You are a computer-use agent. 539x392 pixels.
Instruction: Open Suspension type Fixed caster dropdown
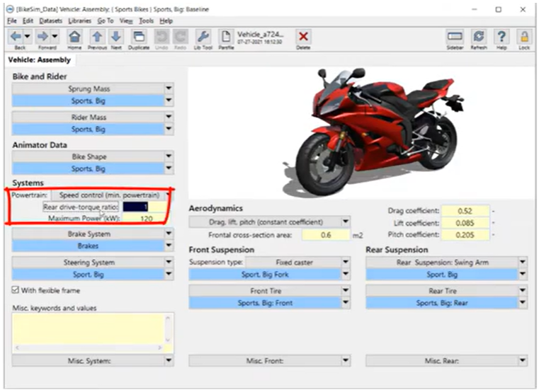point(346,262)
